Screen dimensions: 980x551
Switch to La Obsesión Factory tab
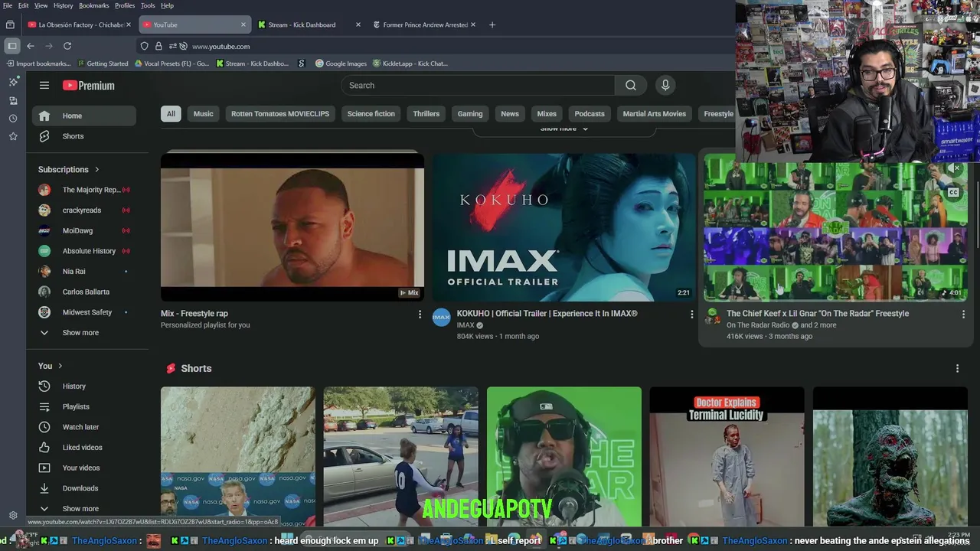[80, 24]
